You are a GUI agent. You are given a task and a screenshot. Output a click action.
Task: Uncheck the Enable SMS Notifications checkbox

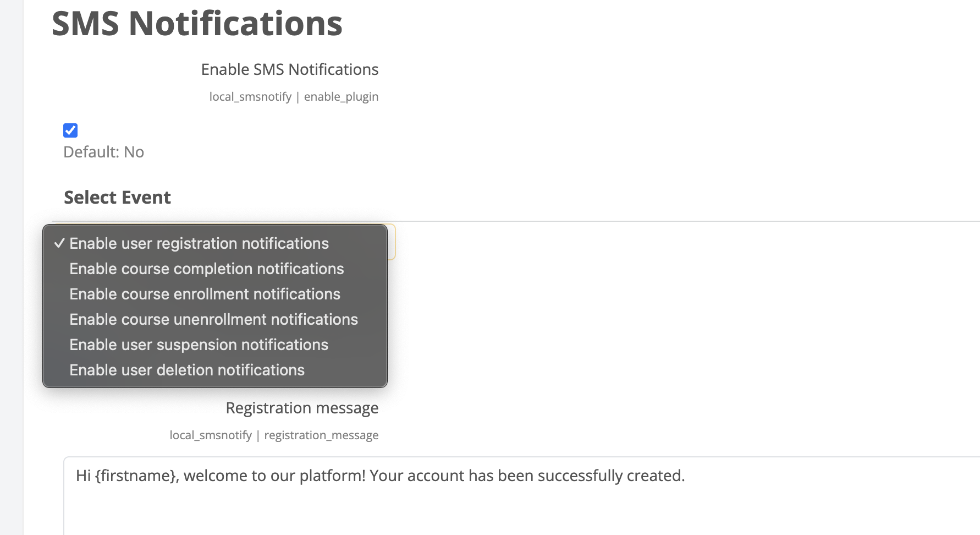click(x=70, y=130)
